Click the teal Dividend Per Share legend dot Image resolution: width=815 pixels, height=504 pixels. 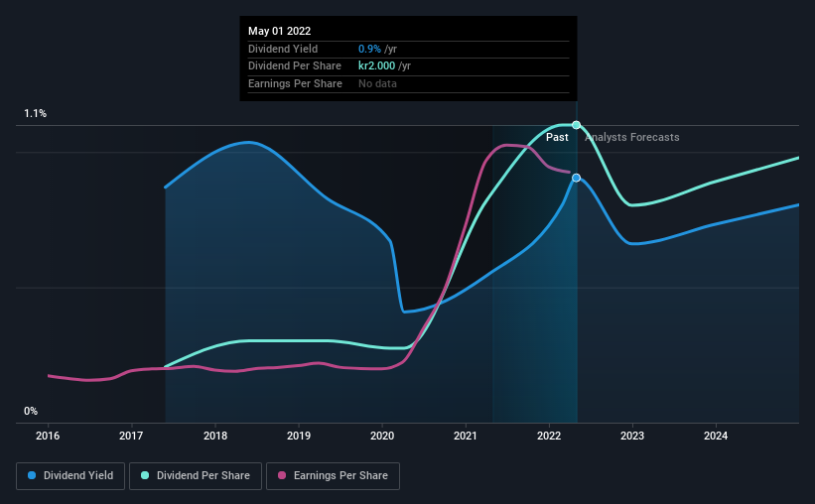tap(145, 475)
